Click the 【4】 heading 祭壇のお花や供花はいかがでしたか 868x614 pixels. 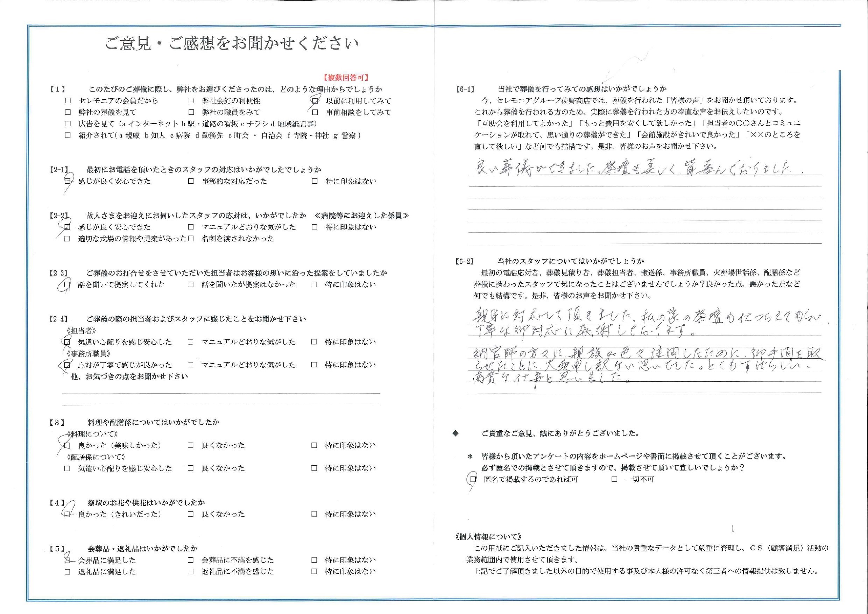(146, 503)
